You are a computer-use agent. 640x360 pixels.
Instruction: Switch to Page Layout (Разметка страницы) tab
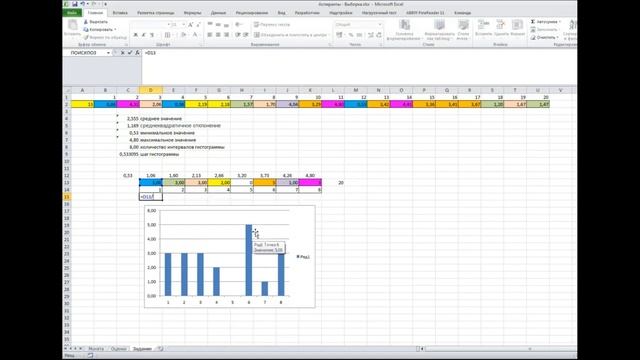(x=156, y=13)
